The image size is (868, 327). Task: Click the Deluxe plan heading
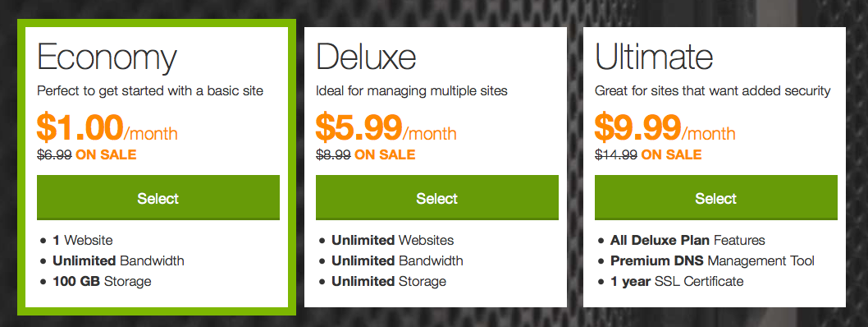pyautogui.click(x=366, y=57)
